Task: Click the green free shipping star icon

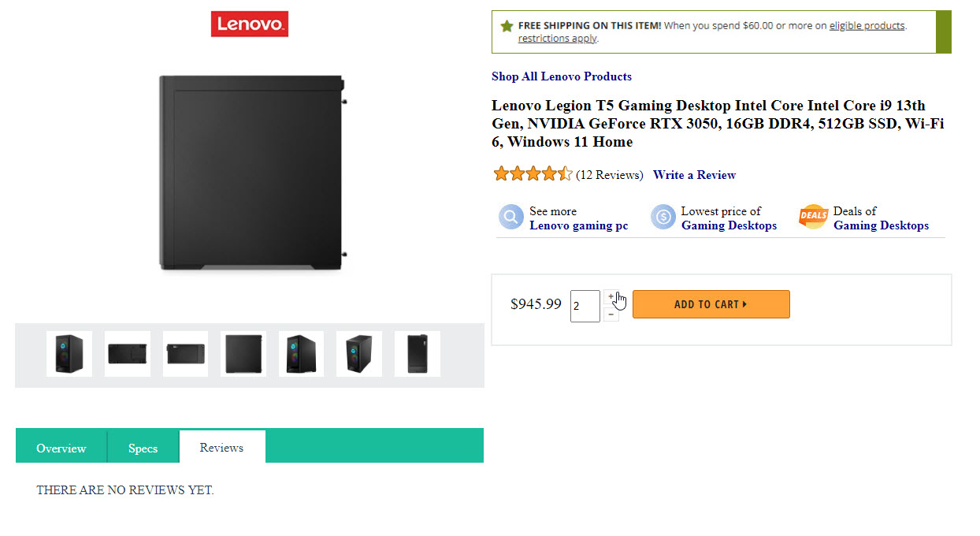Action: (x=507, y=26)
